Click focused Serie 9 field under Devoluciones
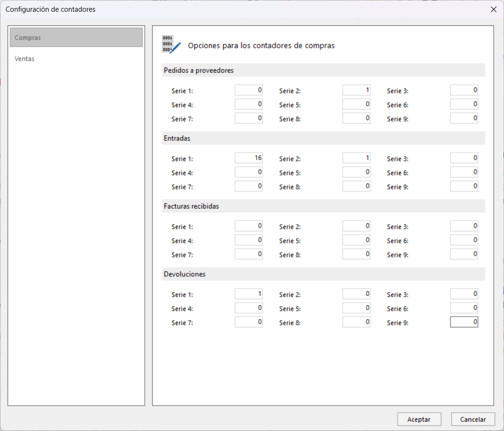Viewport: 504px width, 431px height. (x=464, y=322)
